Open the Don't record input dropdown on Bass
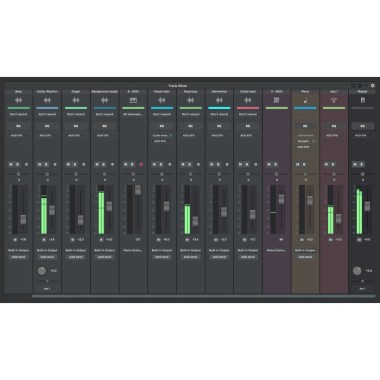 pyautogui.click(x=18, y=114)
